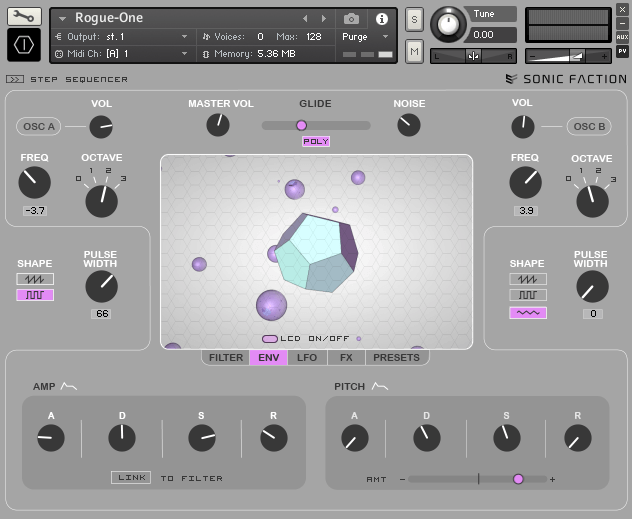Toggle Solo S button
Screen dimensions: 632x519
coord(414,19)
